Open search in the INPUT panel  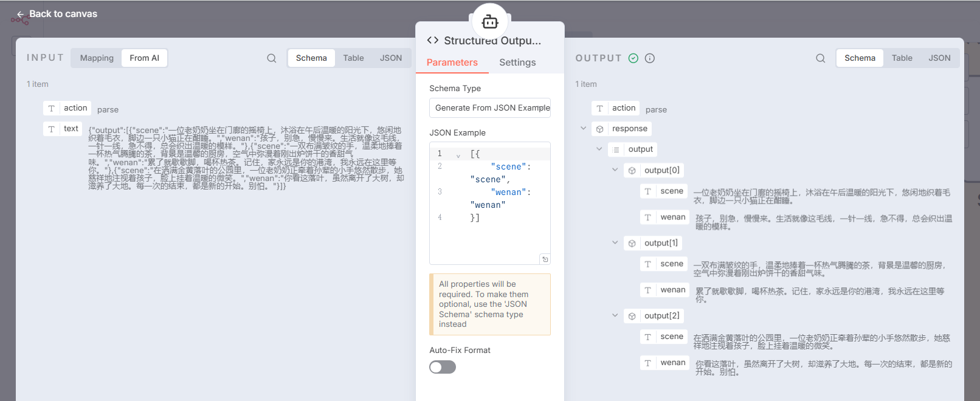[272, 58]
